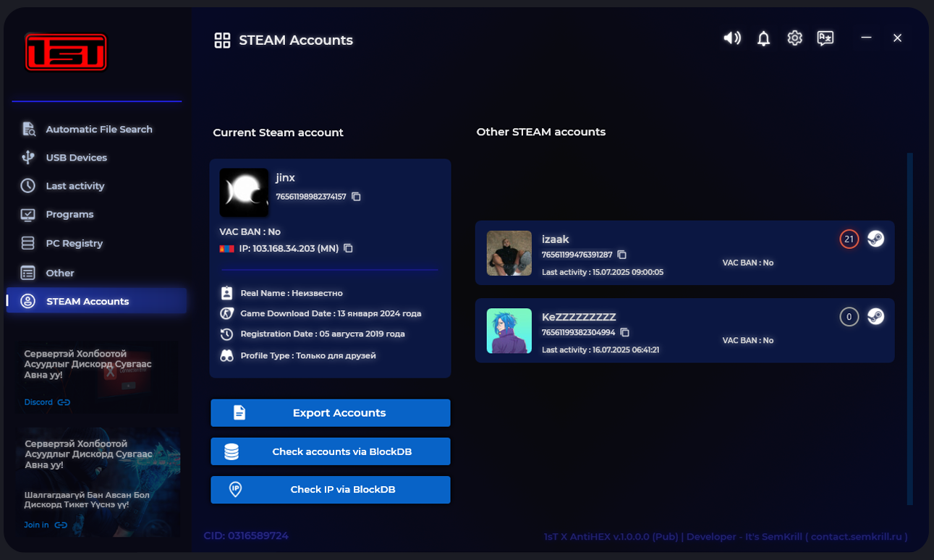Viewport: 934px width, 560px height.
Task: Click the 1sT logo
Action: [x=66, y=52]
